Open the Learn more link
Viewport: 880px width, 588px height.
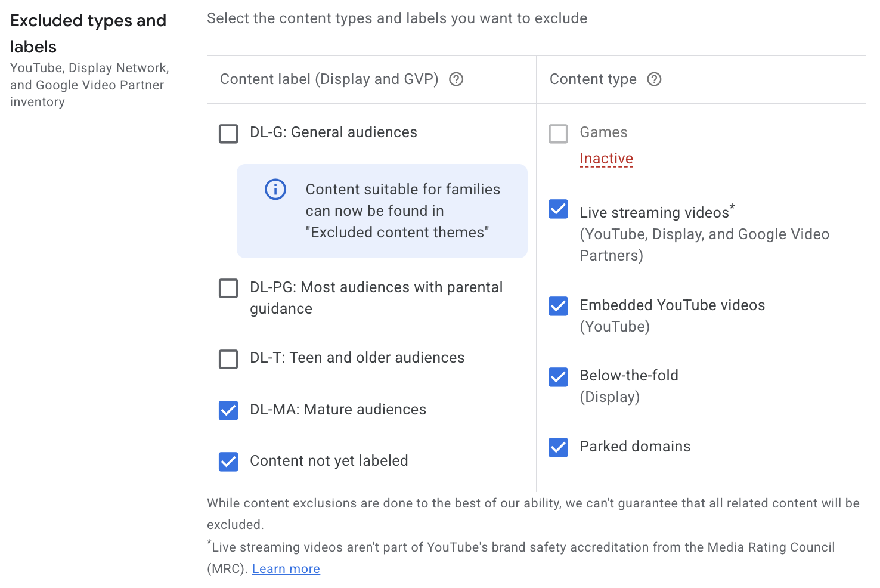pos(286,568)
